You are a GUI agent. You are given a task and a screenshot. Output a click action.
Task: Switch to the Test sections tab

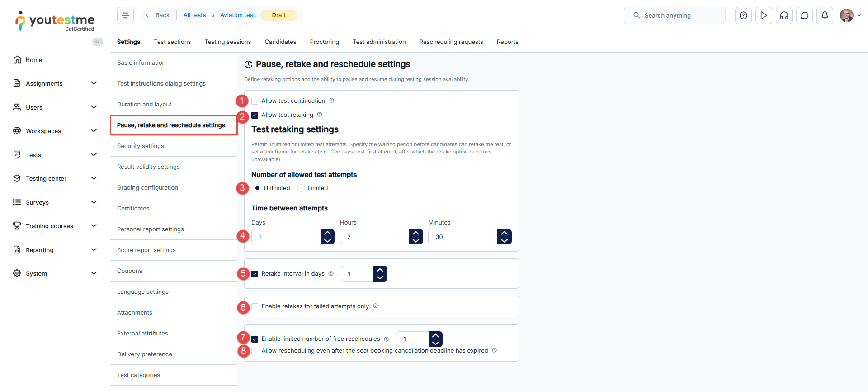coord(172,42)
